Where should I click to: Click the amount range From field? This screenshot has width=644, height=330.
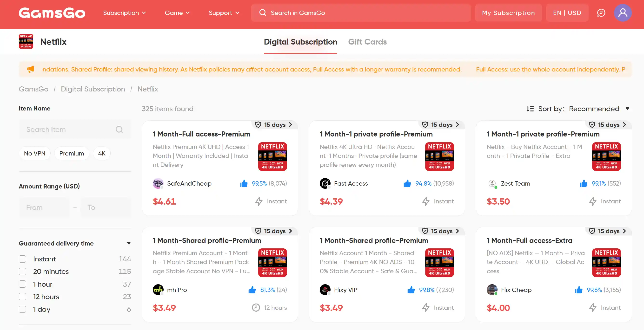coord(44,207)
